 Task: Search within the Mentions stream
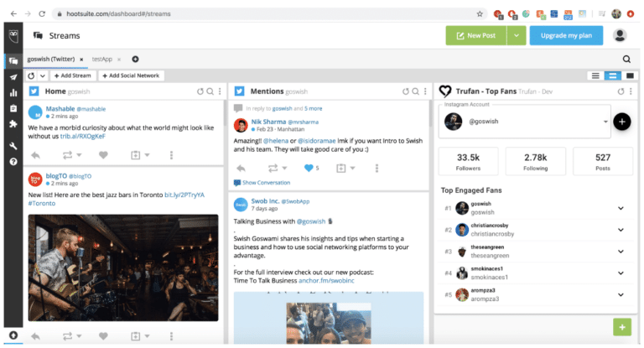(x=416, y=91)
